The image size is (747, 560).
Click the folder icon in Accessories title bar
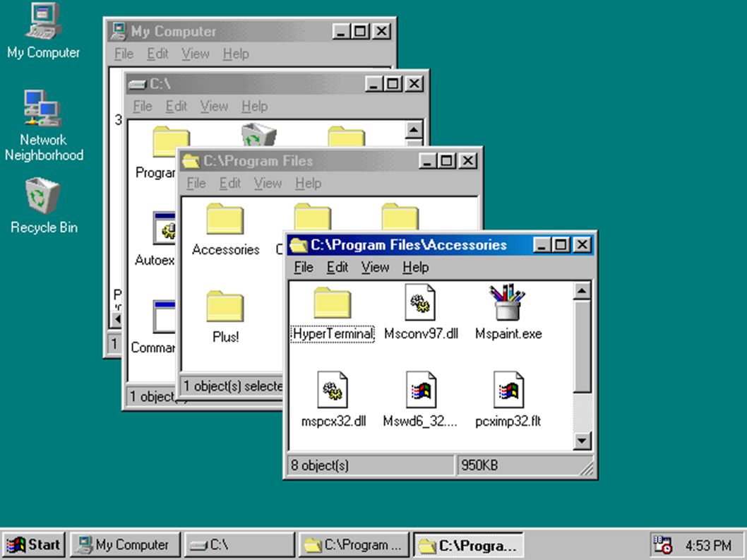click(299, 245)
